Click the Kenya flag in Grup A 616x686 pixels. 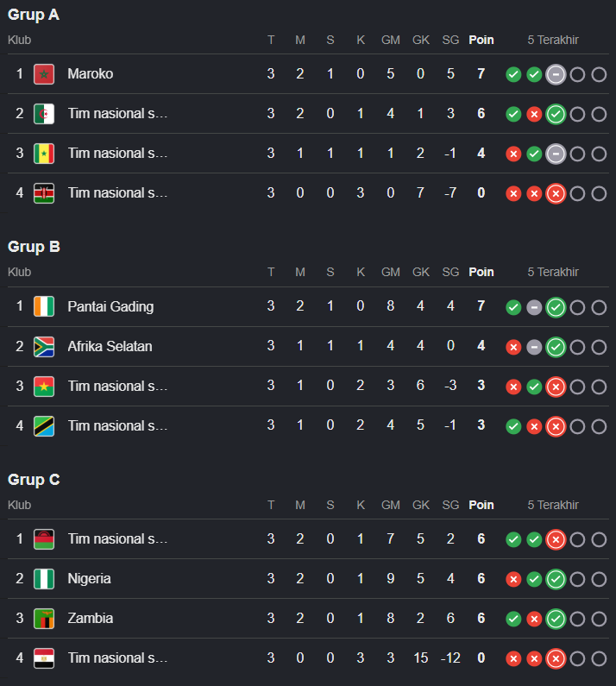click(44, 193)
